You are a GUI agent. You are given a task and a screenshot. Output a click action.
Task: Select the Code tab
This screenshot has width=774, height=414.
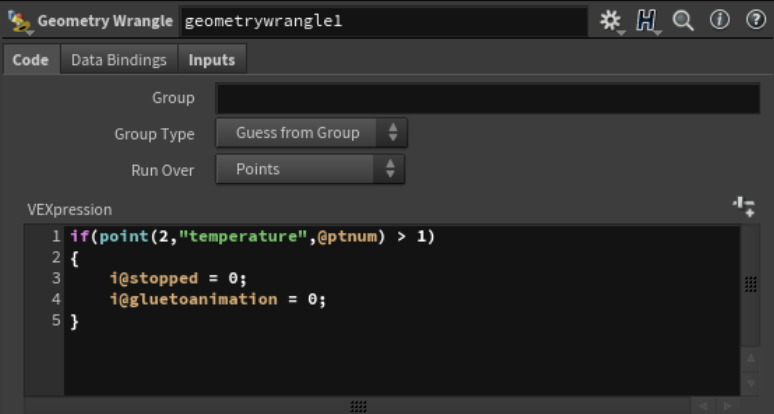[x=31, y=60]
